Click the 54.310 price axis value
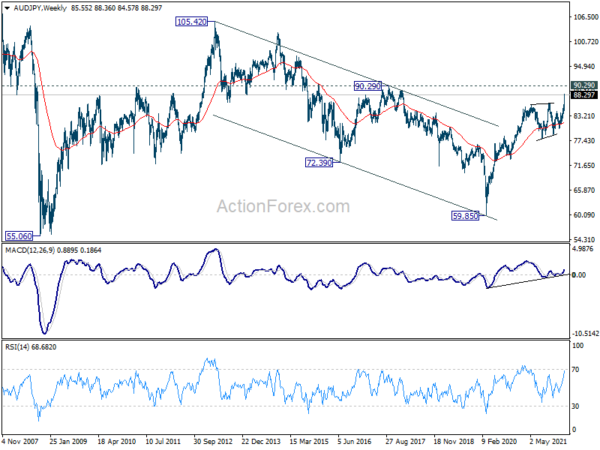The height and width of the screenshot is (450, 600). click(x=584, y=240)
